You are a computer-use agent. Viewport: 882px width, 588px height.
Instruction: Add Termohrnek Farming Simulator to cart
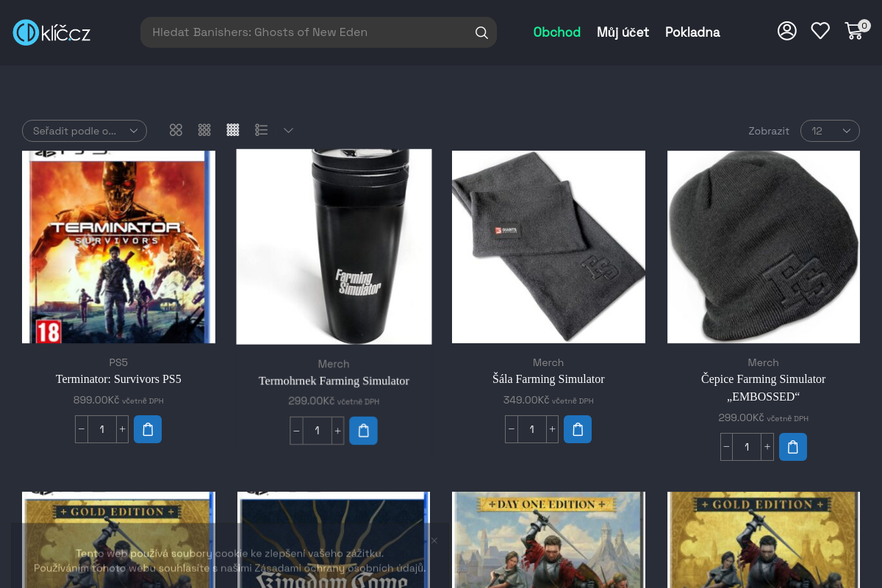(x=363, y=431)
